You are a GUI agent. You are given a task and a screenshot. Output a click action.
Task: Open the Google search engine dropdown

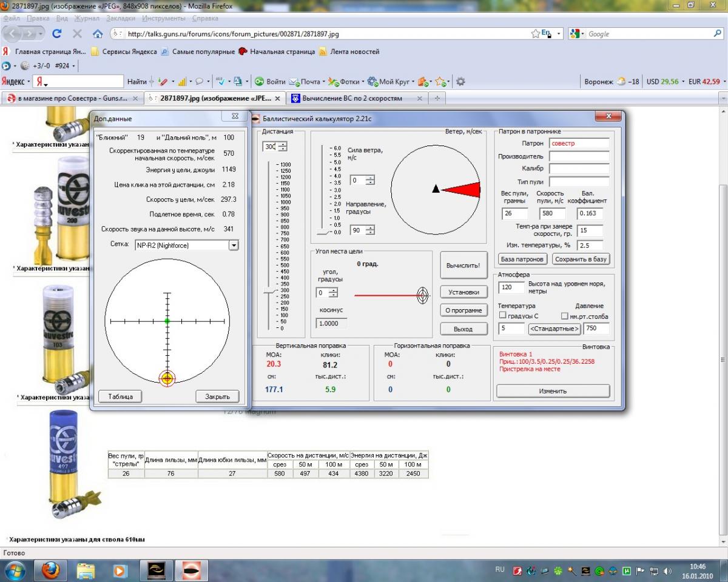coord(578,34)
